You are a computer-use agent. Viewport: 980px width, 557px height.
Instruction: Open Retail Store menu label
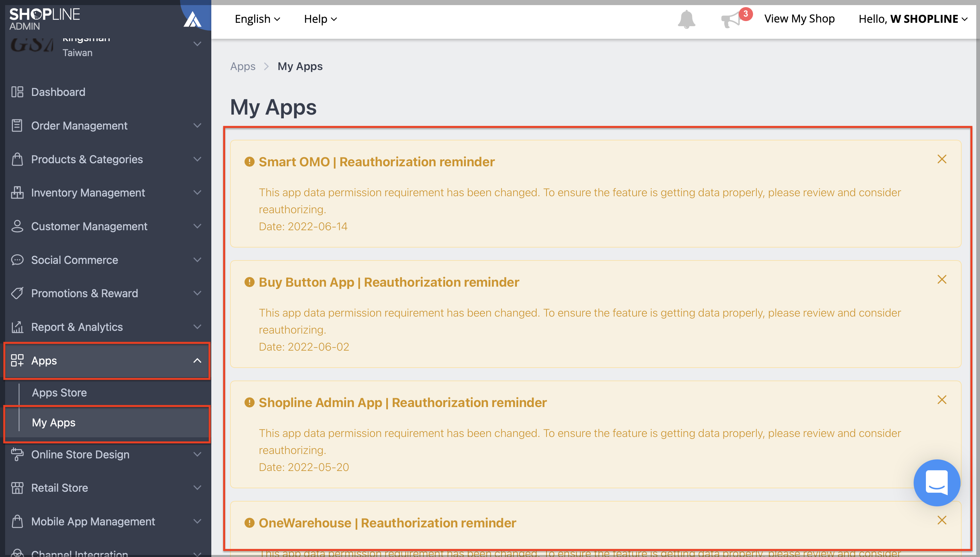click(60, 488)
